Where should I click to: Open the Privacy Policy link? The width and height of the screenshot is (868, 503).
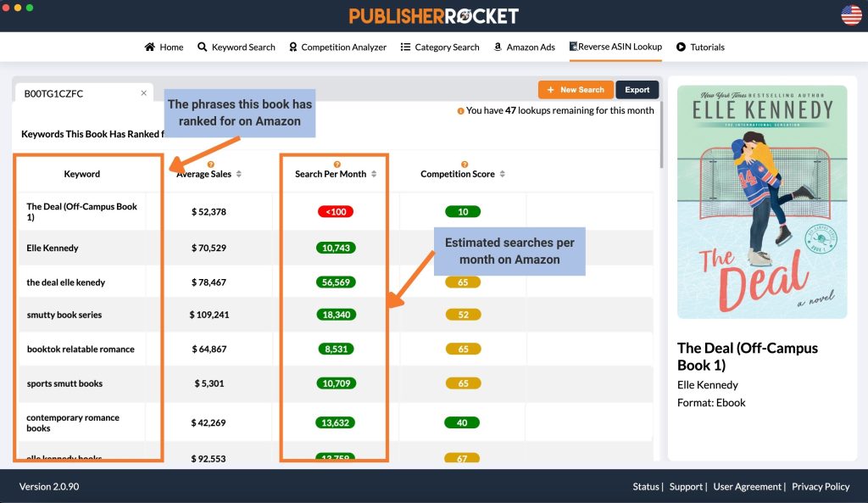click(x=821, y=486)
